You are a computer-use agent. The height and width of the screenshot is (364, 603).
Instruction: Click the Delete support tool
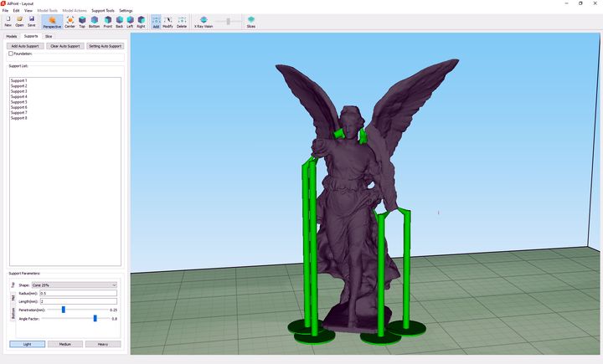[x=182, y=21]
